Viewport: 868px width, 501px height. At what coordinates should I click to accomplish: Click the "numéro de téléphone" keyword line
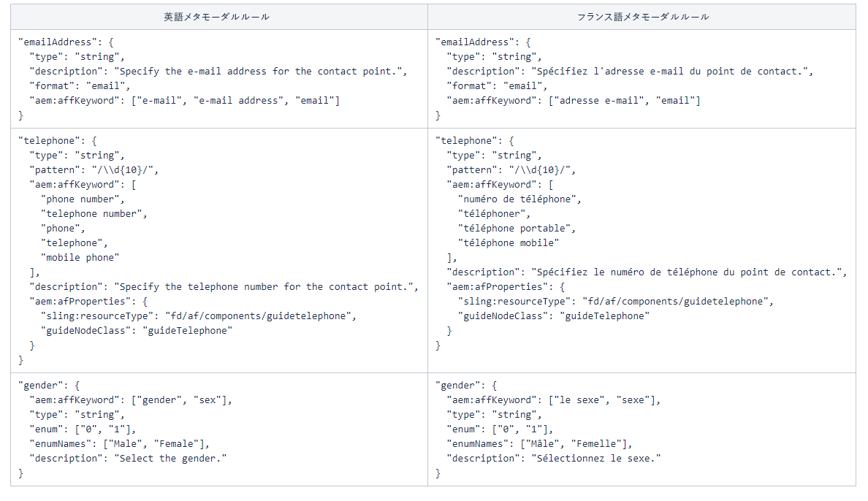pyautogui.click(x=519, y=199)
